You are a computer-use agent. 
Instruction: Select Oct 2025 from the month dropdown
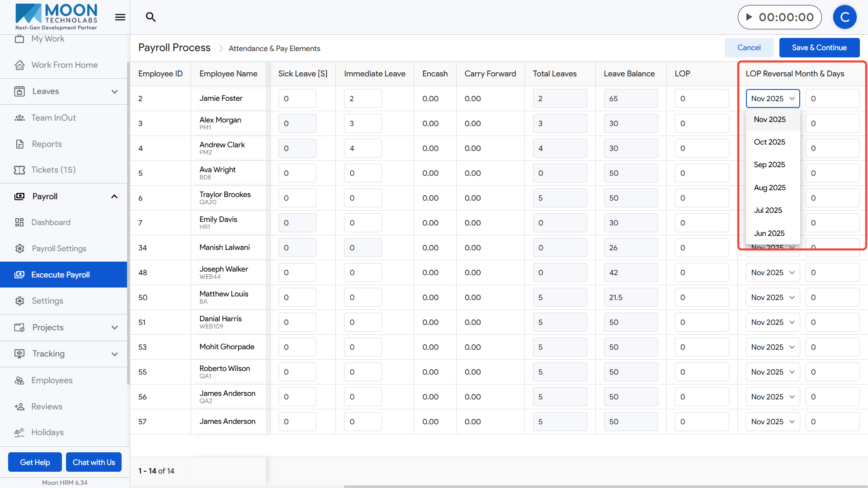pos(769,142)
